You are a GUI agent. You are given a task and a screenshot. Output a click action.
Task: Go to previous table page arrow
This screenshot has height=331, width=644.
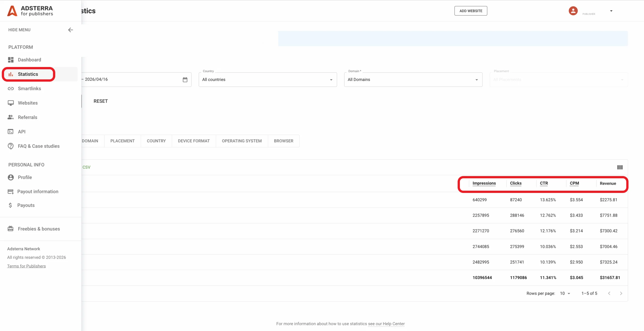[x=609, y=293]
